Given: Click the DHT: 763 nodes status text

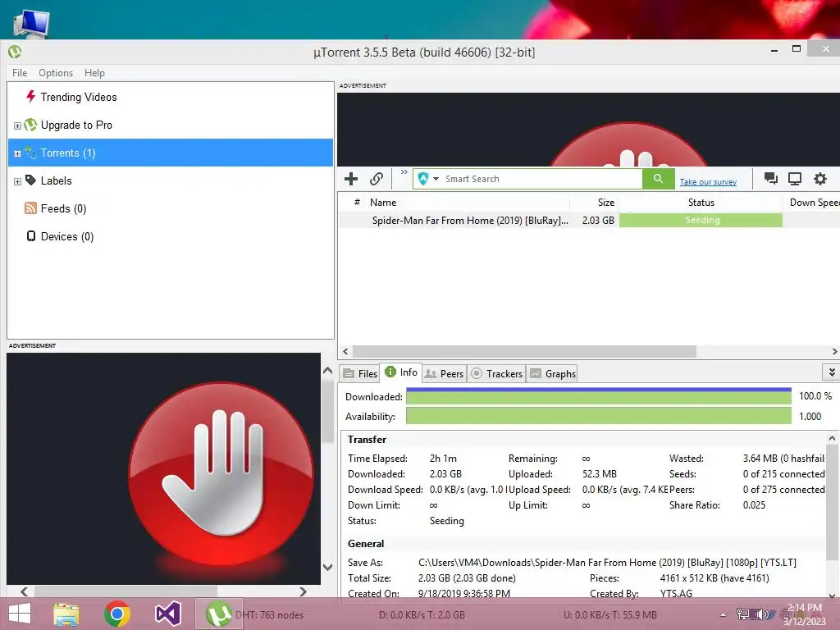Looking at the screenshot, I should coord(269,615).
